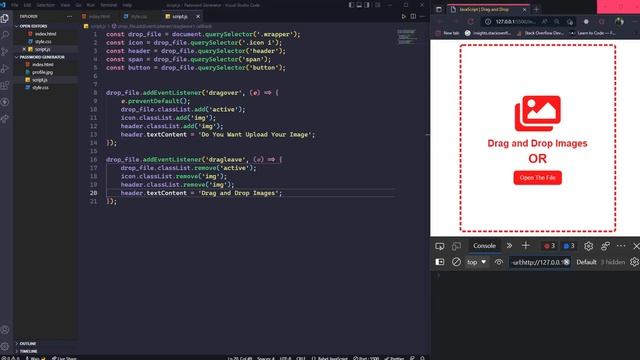The image size is (640, 360).
Task: Open the Terminal menu
Action: click(108, 5)
